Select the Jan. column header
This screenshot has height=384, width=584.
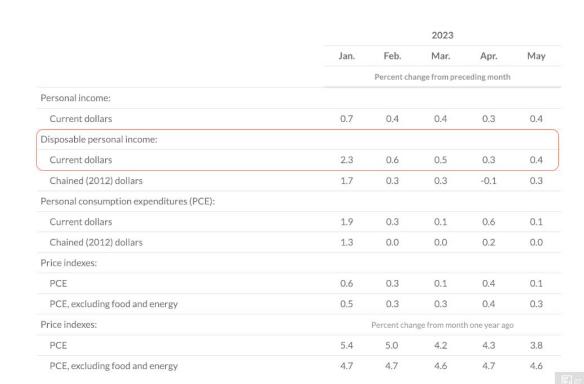click(347, 56)
